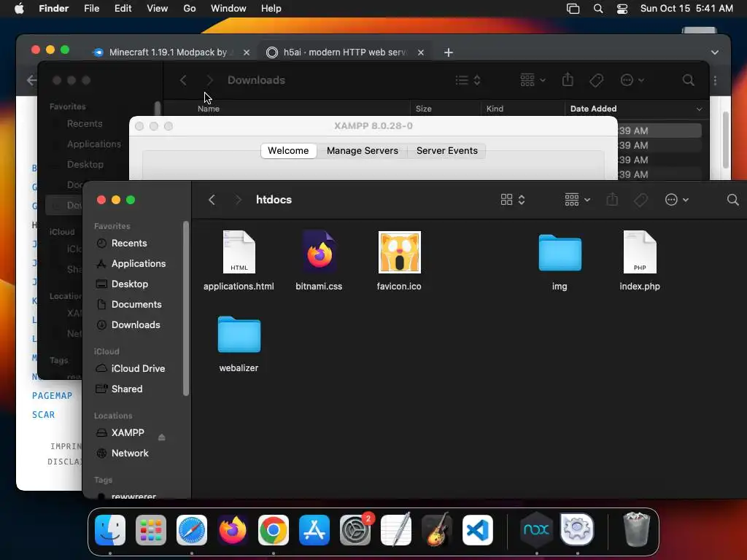This screenshot has height=560, width=747.
Task: Change htdocs icon view mode selector
Action: 513,200
